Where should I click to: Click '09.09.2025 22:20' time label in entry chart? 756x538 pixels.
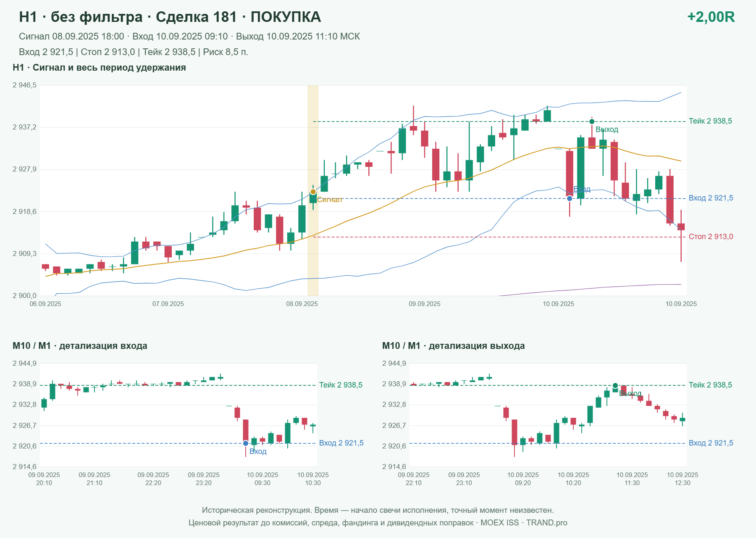[153, 479]
